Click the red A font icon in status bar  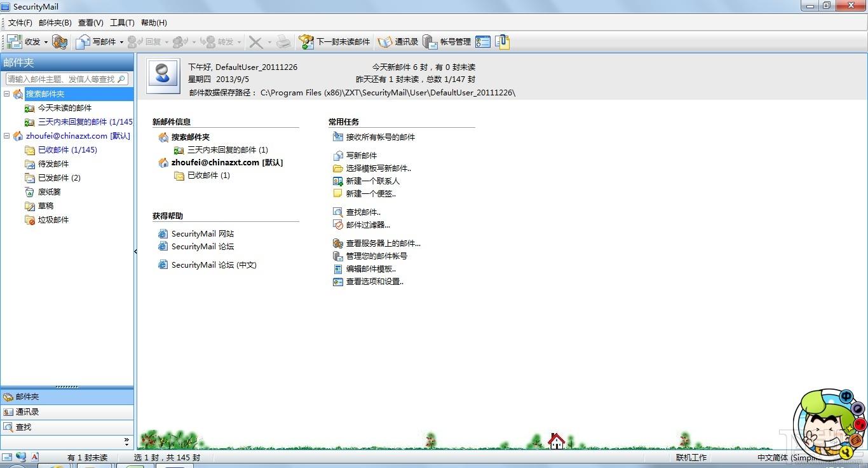[x=34, y=457]
